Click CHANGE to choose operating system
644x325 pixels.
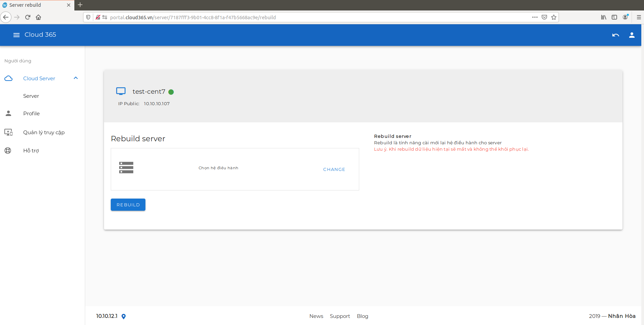click(334, 169)
